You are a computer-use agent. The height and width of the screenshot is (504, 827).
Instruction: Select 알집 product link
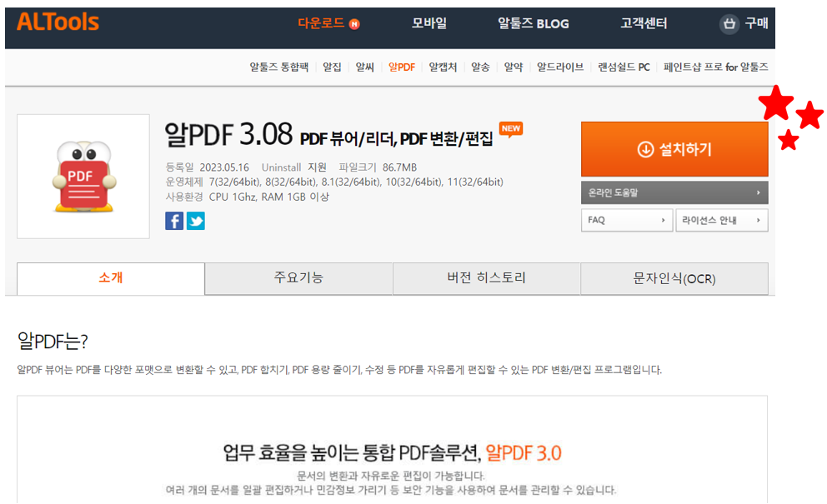332,67
